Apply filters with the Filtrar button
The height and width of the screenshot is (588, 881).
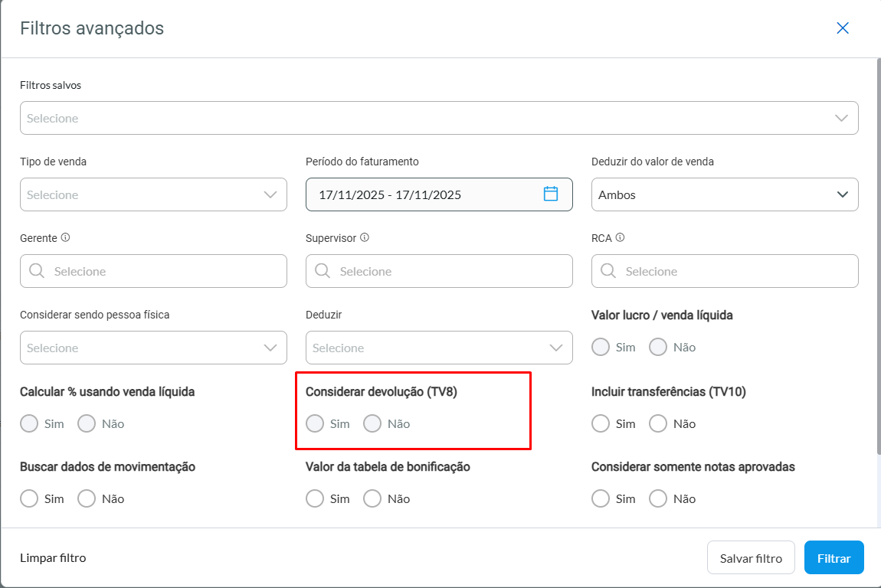834,558
